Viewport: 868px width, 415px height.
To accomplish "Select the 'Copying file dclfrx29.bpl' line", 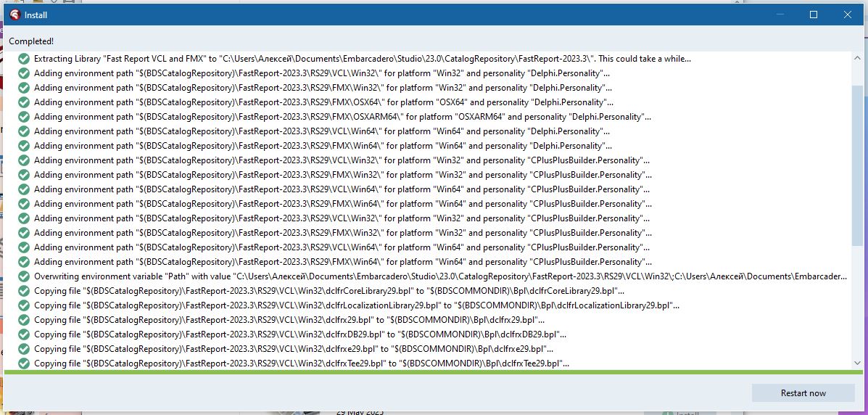I will [x=289, y=320].
